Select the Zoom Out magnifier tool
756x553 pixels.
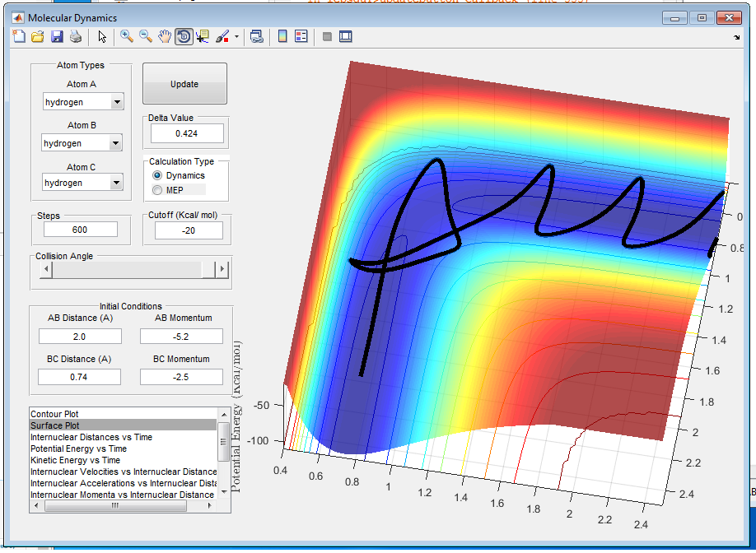tap(145, 36)
